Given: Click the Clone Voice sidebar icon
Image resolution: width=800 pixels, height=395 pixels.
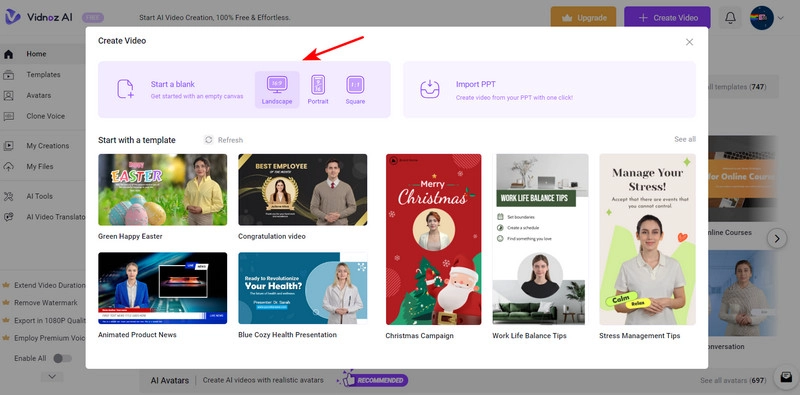Looking at the screenshot, I should pos(9,116).
